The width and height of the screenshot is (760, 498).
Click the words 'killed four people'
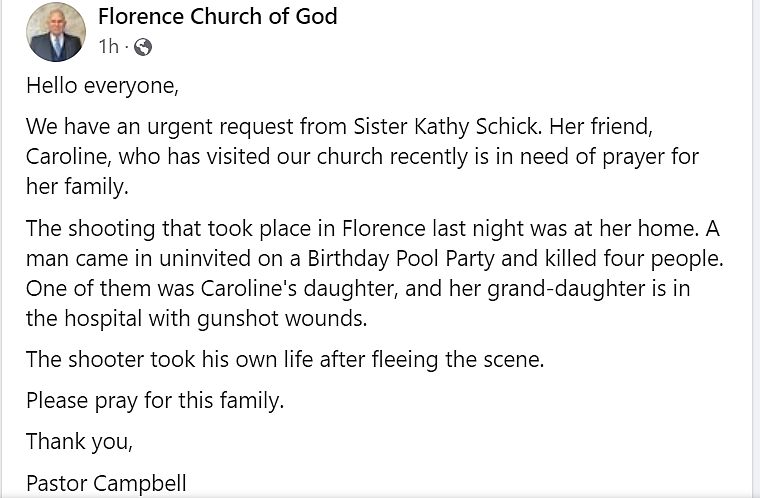(632, 258)
